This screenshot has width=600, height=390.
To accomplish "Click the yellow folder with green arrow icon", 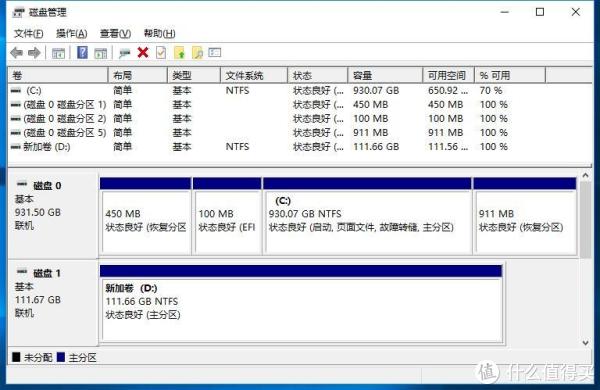I will tap(179, 52).
